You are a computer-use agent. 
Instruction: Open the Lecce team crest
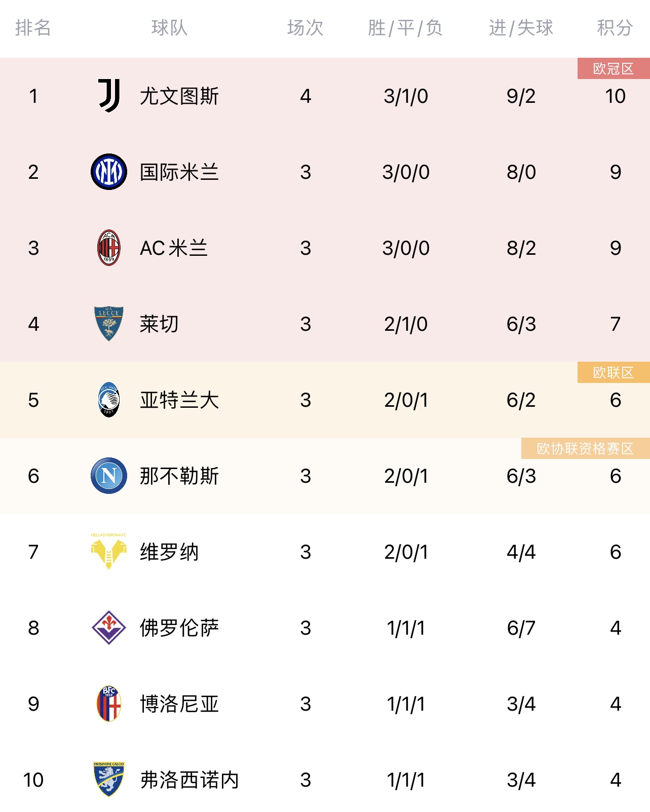[109, 324]
